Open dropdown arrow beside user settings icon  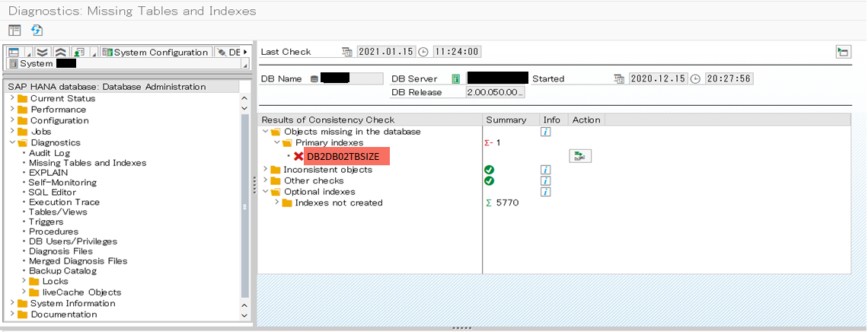click(94, 53)
